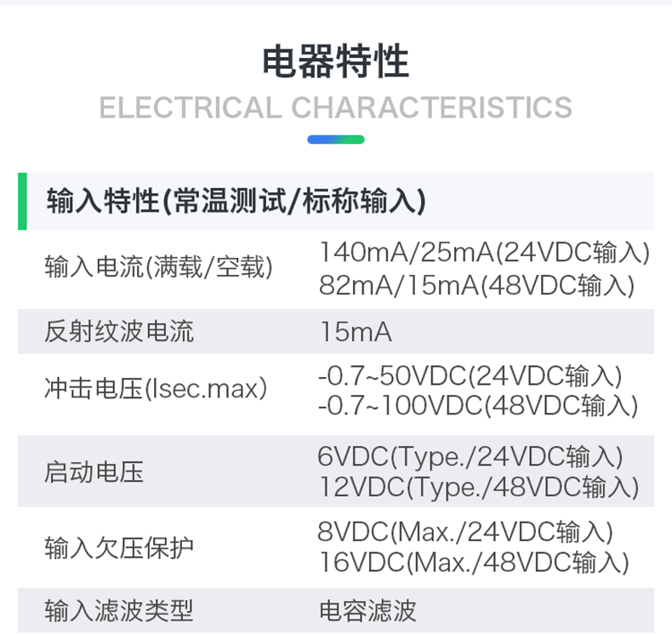The width and height of the screenshot is (672, 634).
Task: Click the blue-green gradient bar under the title
Action: click(335, 140)
